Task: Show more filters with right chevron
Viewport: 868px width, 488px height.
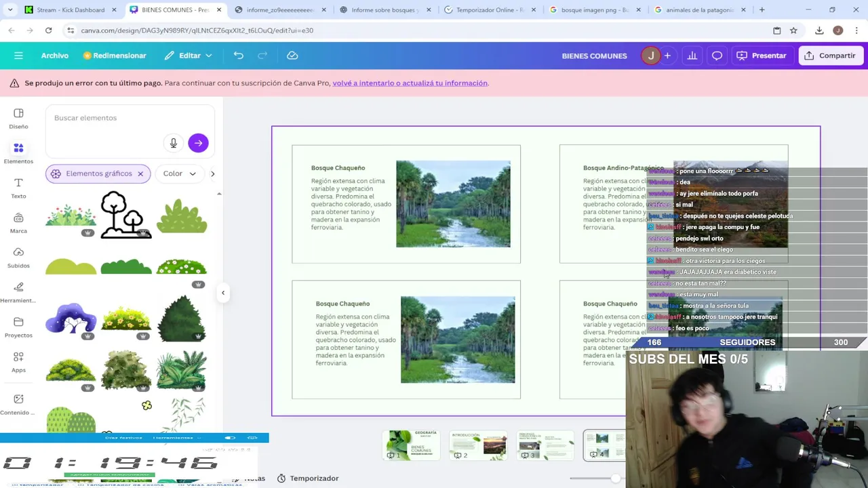Action: coord(212,174)
